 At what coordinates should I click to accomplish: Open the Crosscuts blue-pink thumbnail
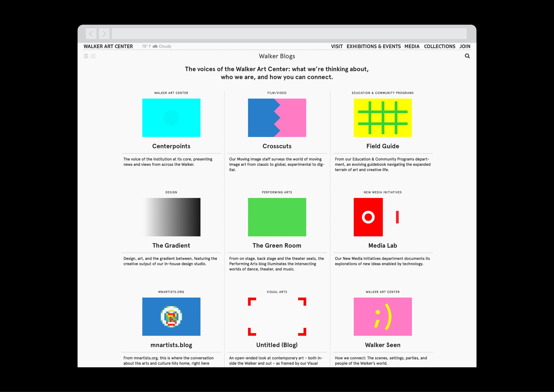tap(277, 118)
